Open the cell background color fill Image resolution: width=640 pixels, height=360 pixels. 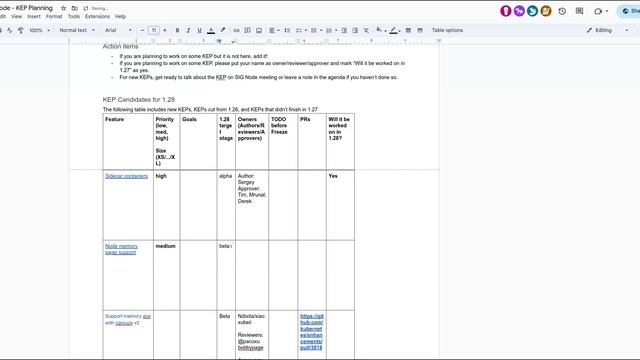[380, 30]
